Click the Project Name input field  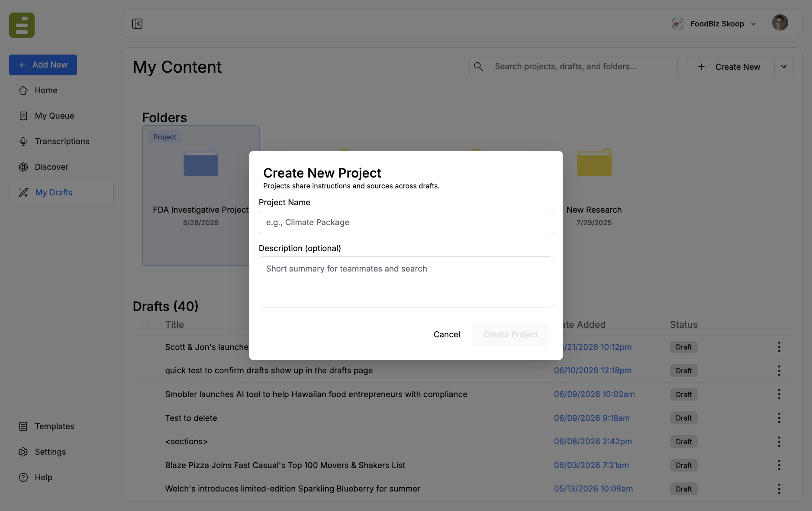[406, 223]
